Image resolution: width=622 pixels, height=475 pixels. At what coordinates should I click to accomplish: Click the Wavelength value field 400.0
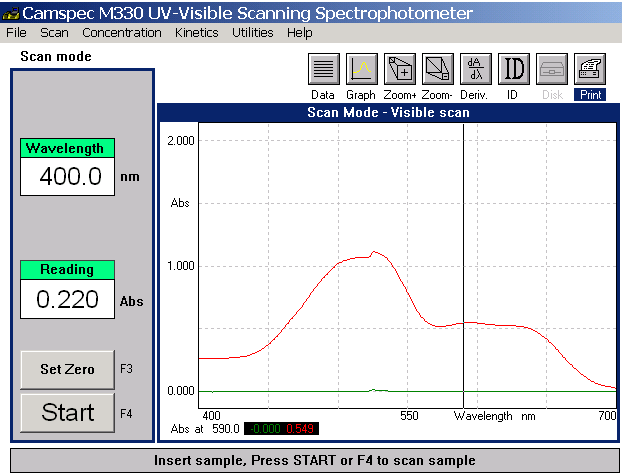click(67, 177)
